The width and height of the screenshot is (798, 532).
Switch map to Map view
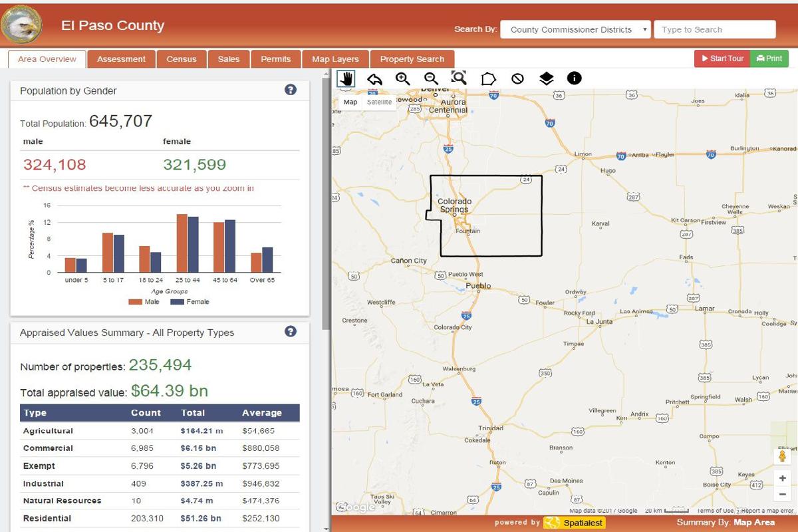[x=350, y=102]
